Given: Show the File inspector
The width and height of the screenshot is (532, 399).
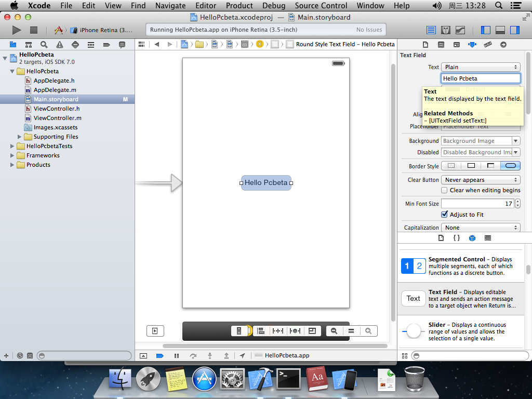Looking at the screenshot, I should pyautogui.click(x=425, y=45).
